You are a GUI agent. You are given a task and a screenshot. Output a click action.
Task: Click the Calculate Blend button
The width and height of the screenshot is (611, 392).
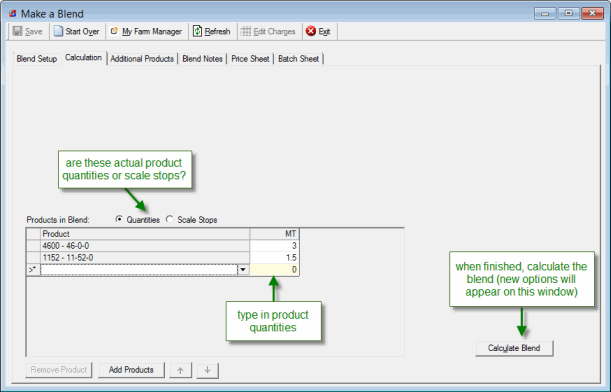514,348
